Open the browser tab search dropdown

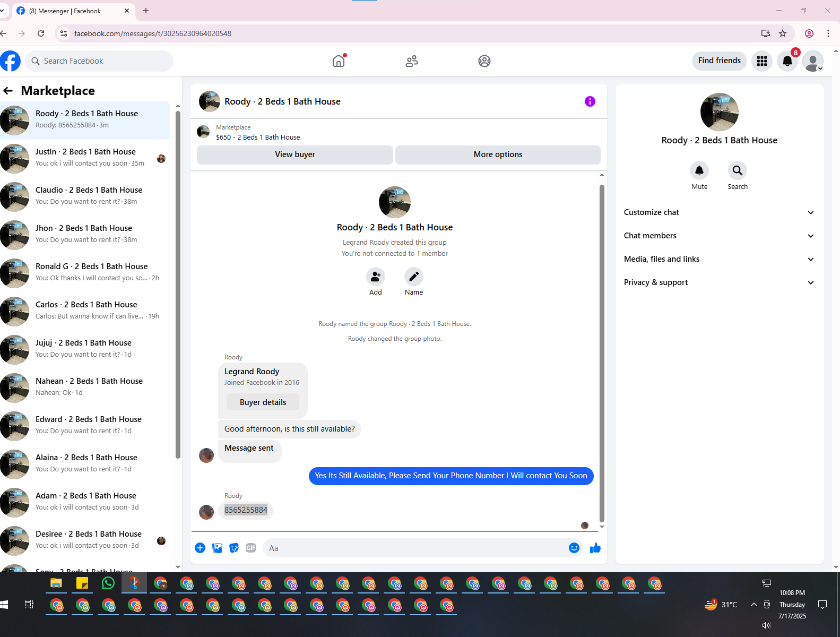[2, 11]
